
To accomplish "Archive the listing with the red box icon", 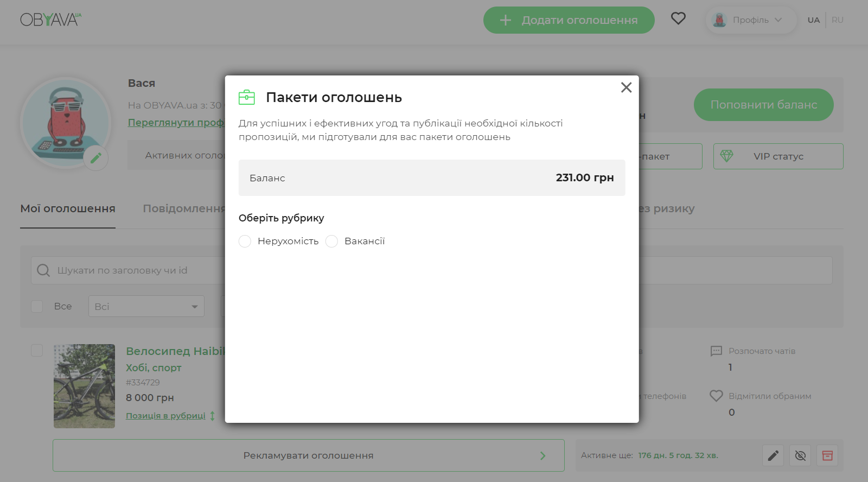I will pos(827,455).
